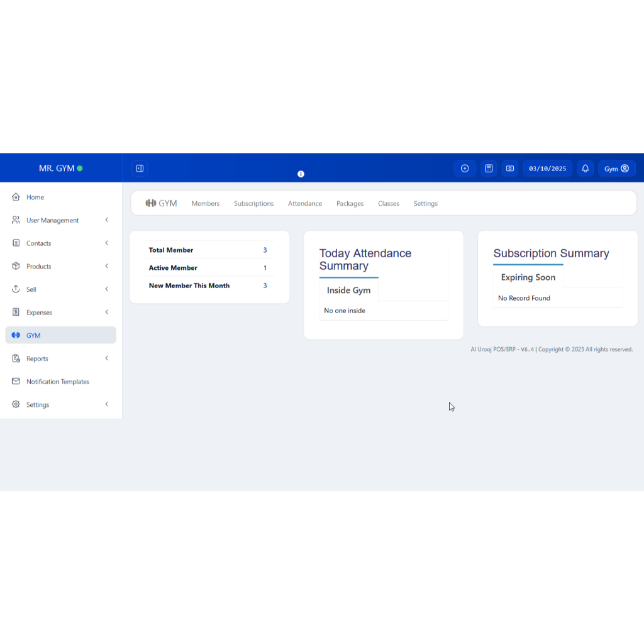The height and width of the screenshot is (644, 644).
Task: Click the 03/10/2025 date button
Action: tap(547, 169)
